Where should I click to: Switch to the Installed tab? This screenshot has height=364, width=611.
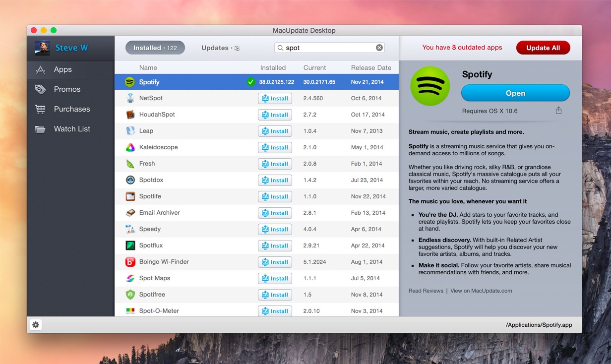[x=155, y=48]
